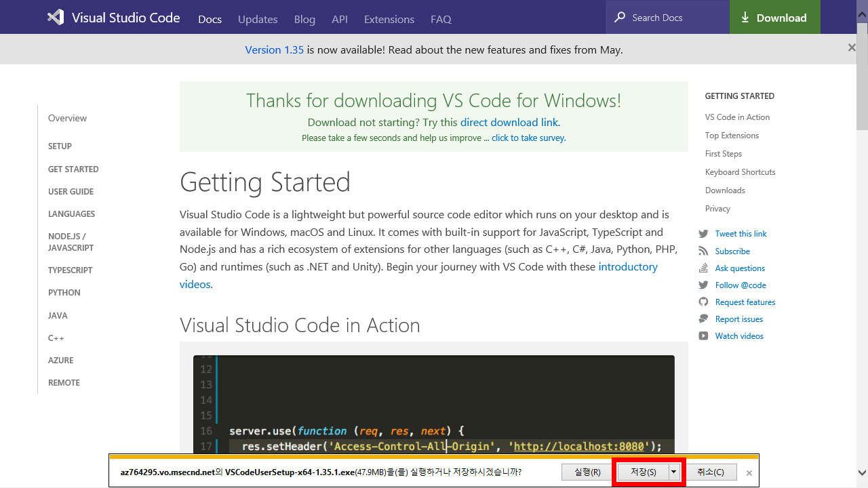This screenshot has height=488, width=868.
Task: Expand the SETUP sidebar section
Action: coord(60,146)
